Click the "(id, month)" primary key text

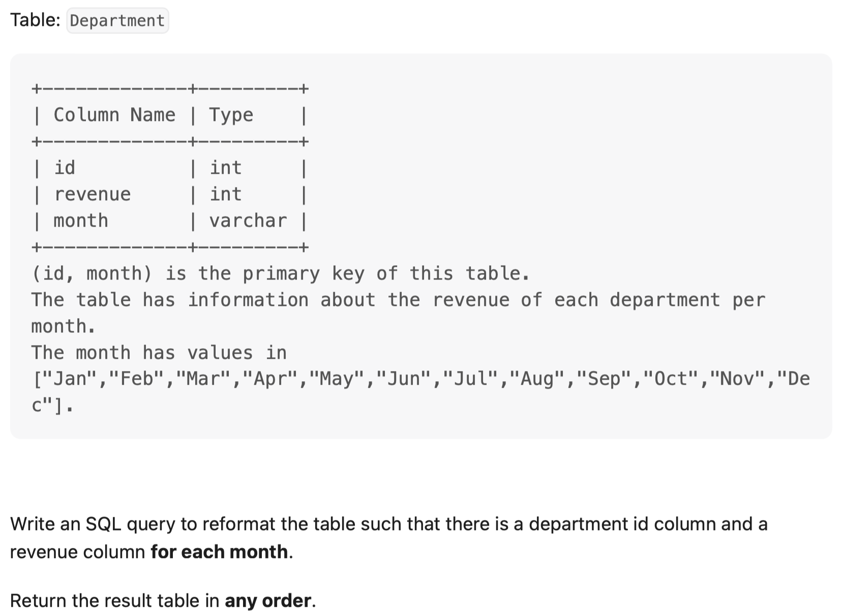pos(92,273)
